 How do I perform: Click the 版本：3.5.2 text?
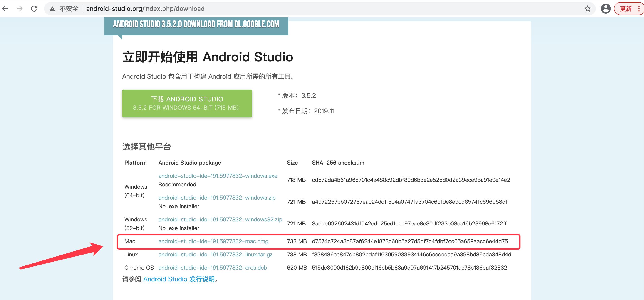point(299,95)
